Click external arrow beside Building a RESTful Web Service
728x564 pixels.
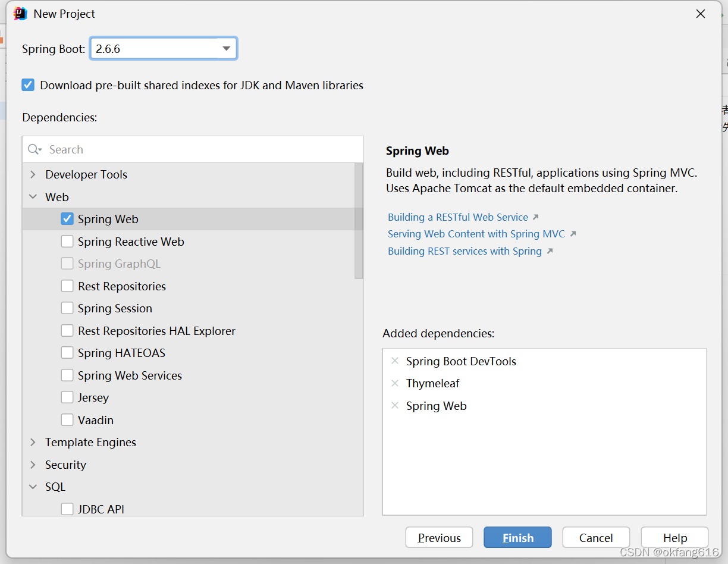pos(536,217)
